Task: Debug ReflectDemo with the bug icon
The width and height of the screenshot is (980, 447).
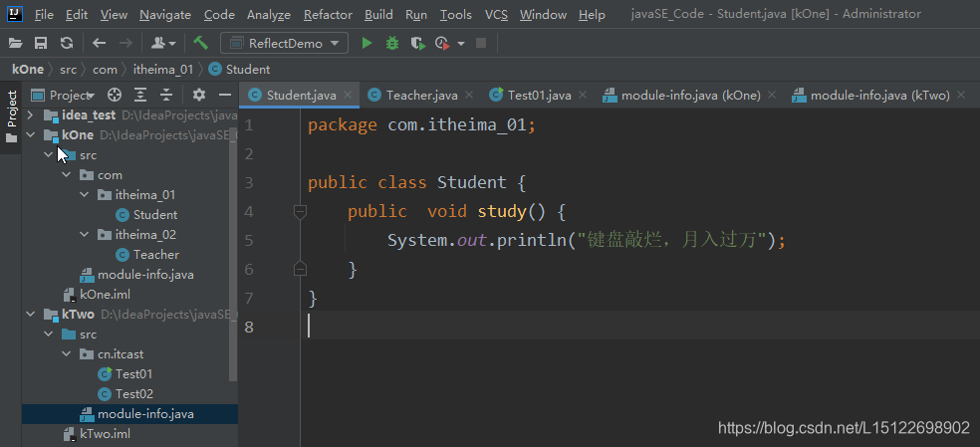Action: tap(392, 43)
